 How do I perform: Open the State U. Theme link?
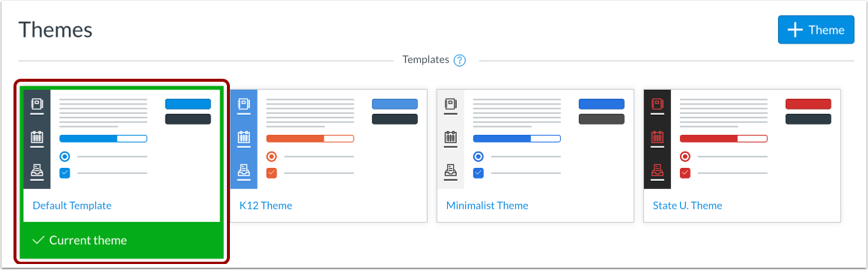(x=687, y=205)
